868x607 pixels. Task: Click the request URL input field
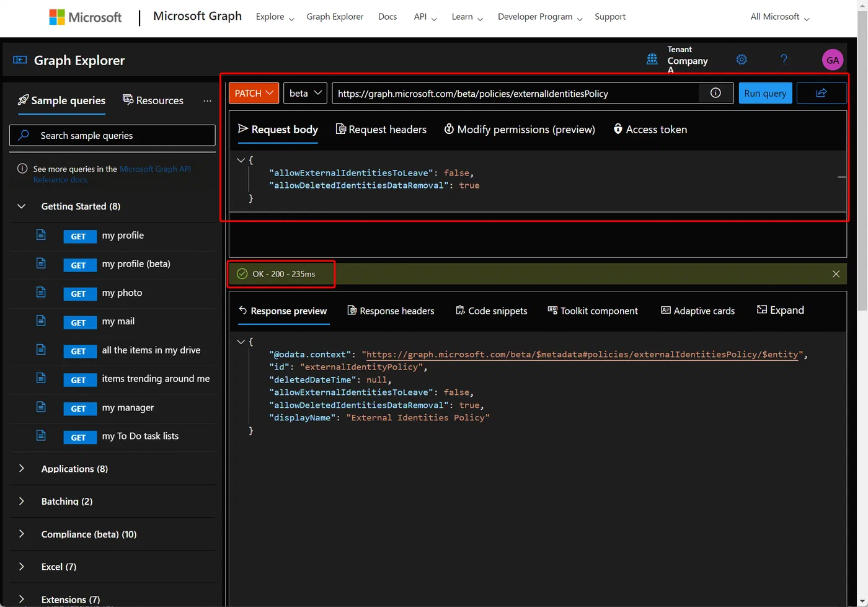point(516,93)
